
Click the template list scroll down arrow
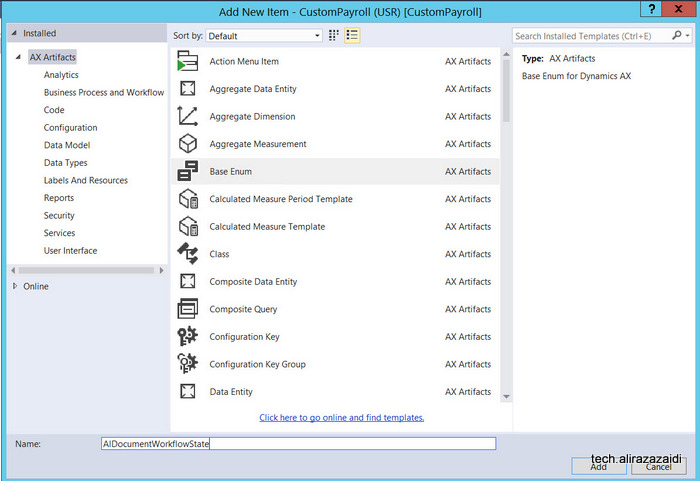coord(506,397)
